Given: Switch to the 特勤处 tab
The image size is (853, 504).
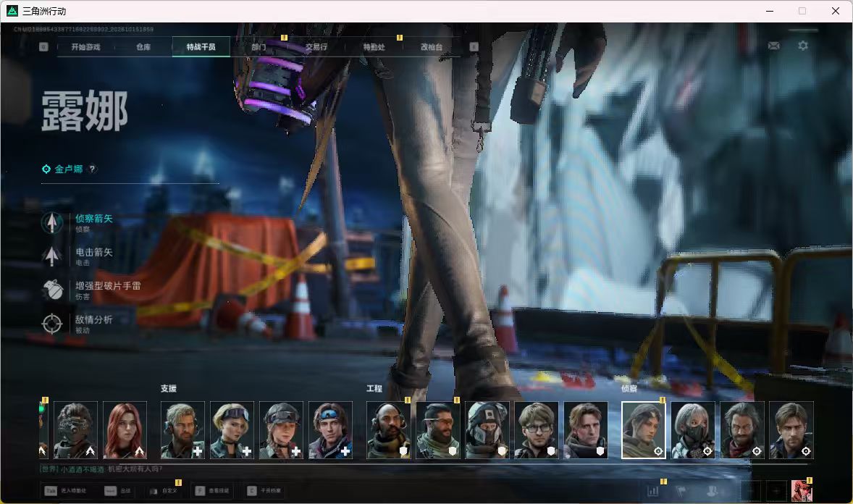Looking at the screenshot, I should [374, 47].
